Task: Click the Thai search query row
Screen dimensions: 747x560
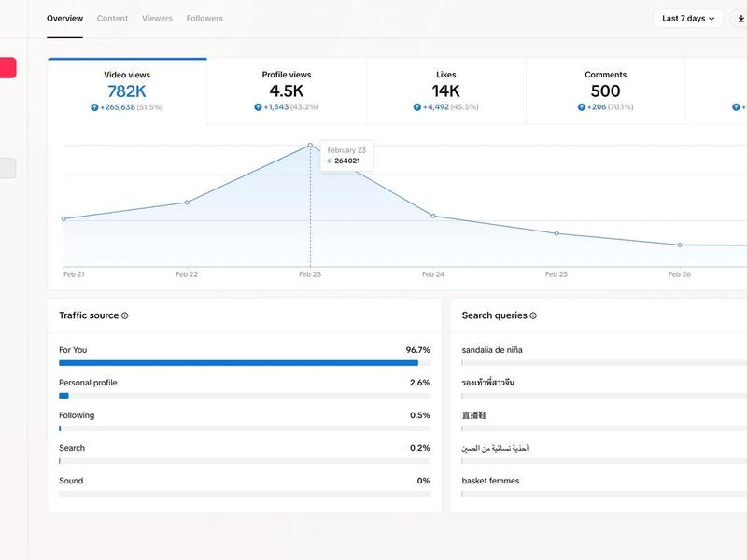Action: [487, 383]
